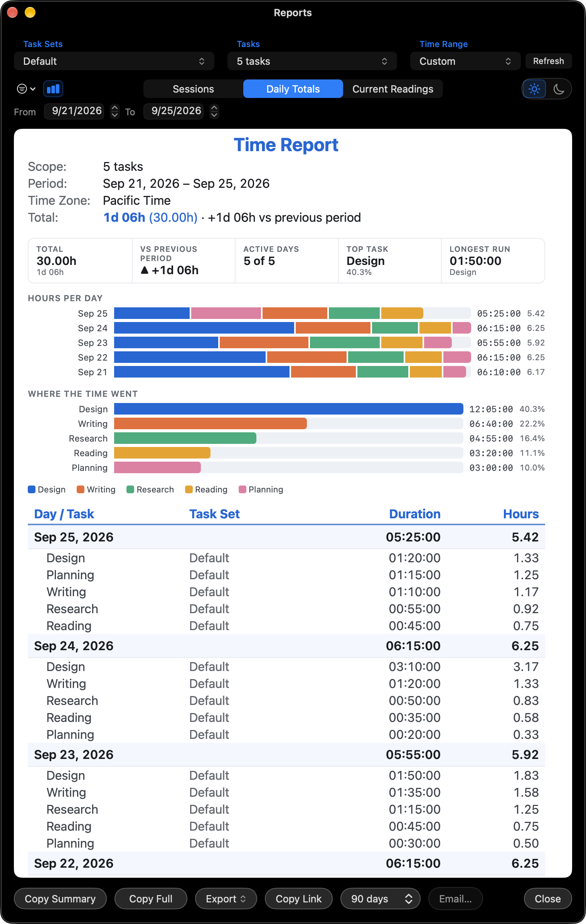Click the Time Report heading

(286, 145)
